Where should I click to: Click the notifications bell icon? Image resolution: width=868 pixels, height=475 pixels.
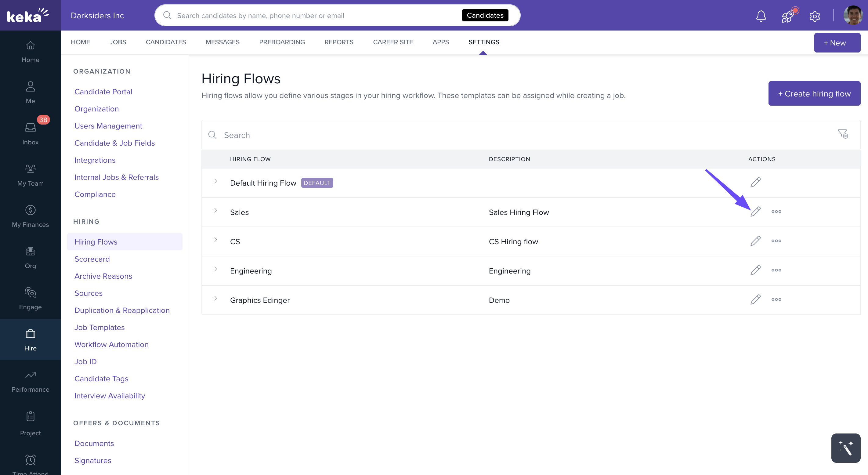[761, 16]
